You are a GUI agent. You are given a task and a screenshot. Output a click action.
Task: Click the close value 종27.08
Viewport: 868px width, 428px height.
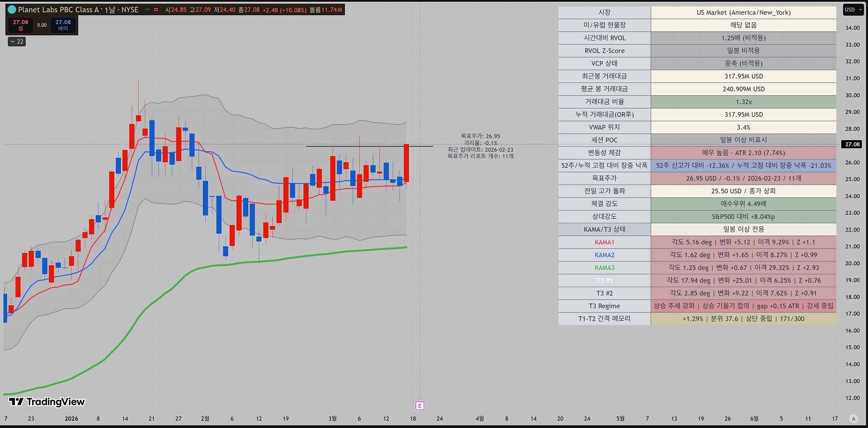tap(249, 10)
